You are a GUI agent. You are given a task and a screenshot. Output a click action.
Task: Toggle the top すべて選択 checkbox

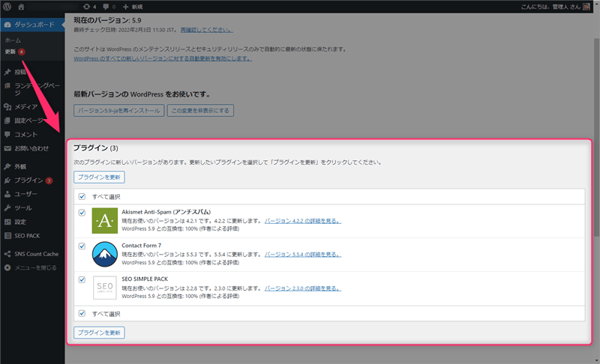82,196
